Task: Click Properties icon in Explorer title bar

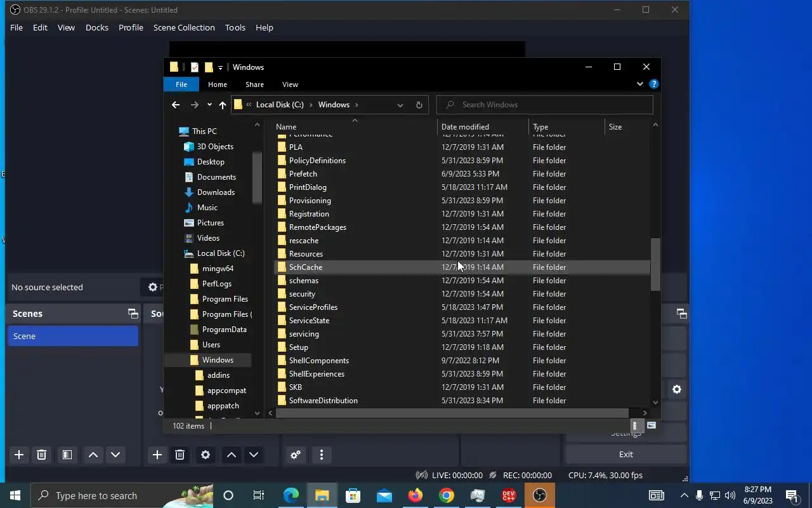Action: click(195, 67)
